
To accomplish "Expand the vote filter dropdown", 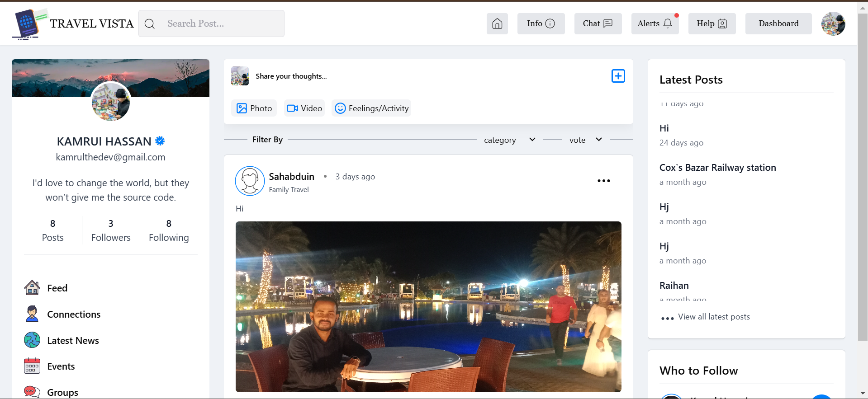I will pyautogui.click(x=586, y=140).
